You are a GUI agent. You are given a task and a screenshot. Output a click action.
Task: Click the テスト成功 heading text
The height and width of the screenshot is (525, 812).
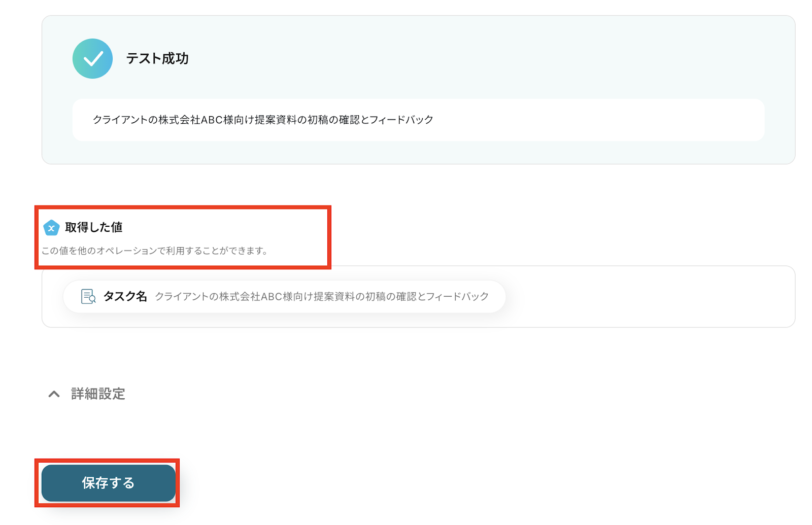(x=157, y=59)
